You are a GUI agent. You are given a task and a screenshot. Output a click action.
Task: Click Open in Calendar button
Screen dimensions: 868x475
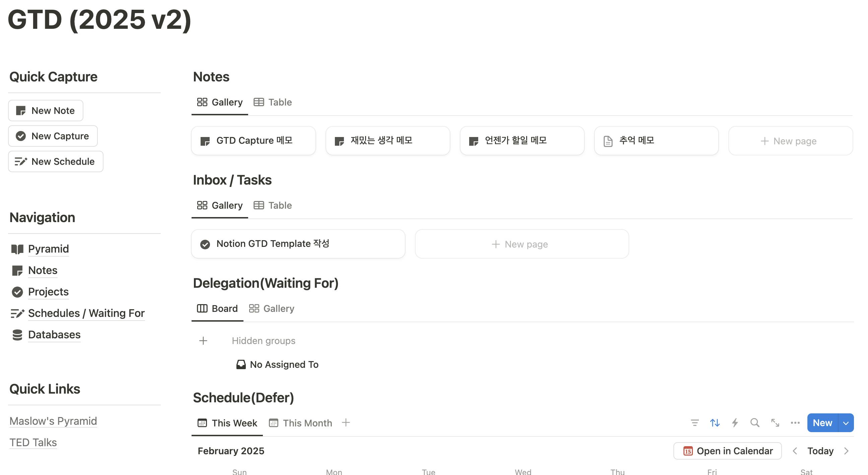[727, 451]
